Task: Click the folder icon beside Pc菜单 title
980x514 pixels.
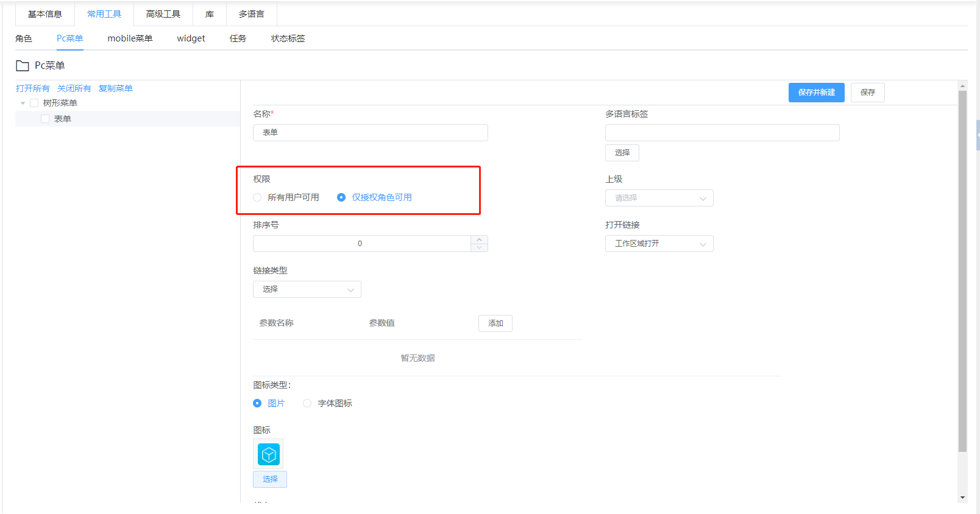Action: coord(23,66)
